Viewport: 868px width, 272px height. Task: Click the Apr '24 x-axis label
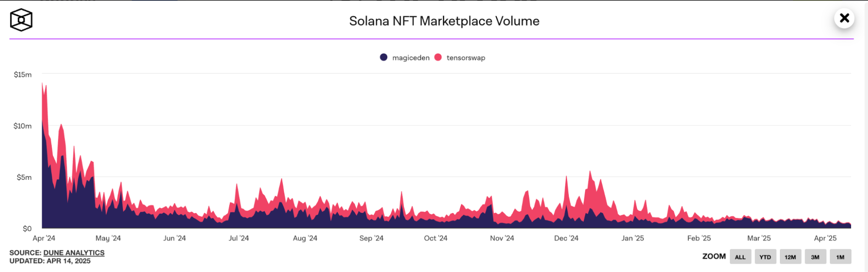44,238
